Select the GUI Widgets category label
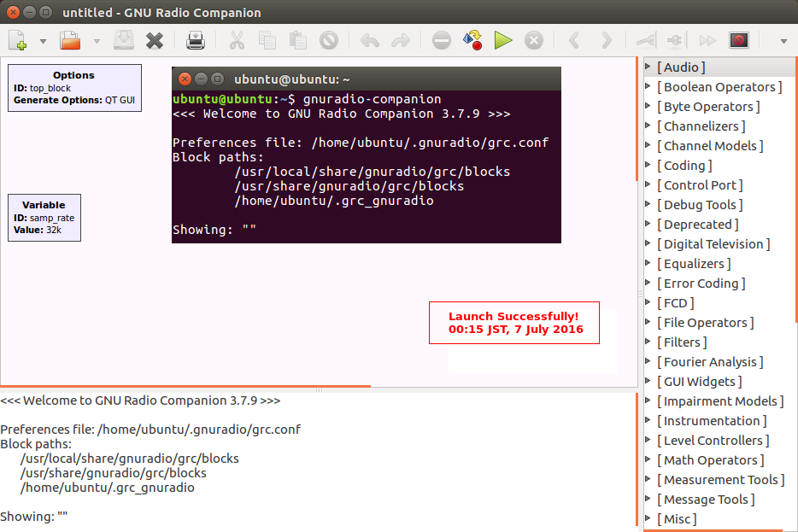 (699, 382)
